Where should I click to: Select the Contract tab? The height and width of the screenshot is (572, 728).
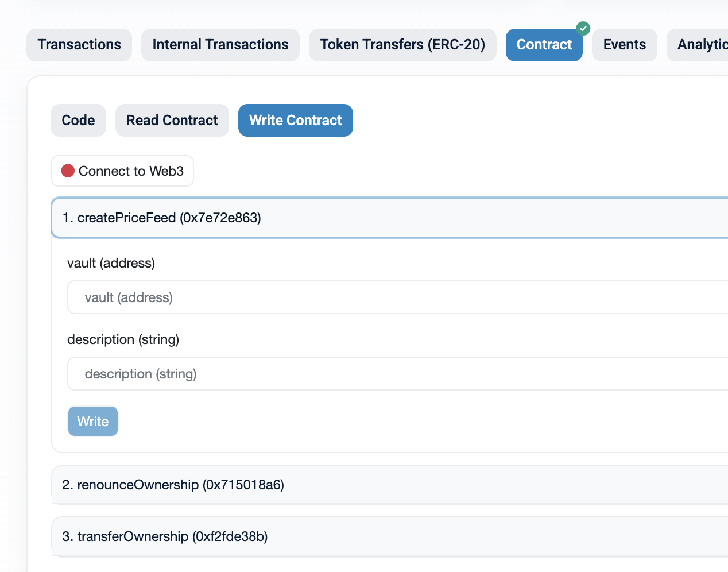(x=544, y=45)
